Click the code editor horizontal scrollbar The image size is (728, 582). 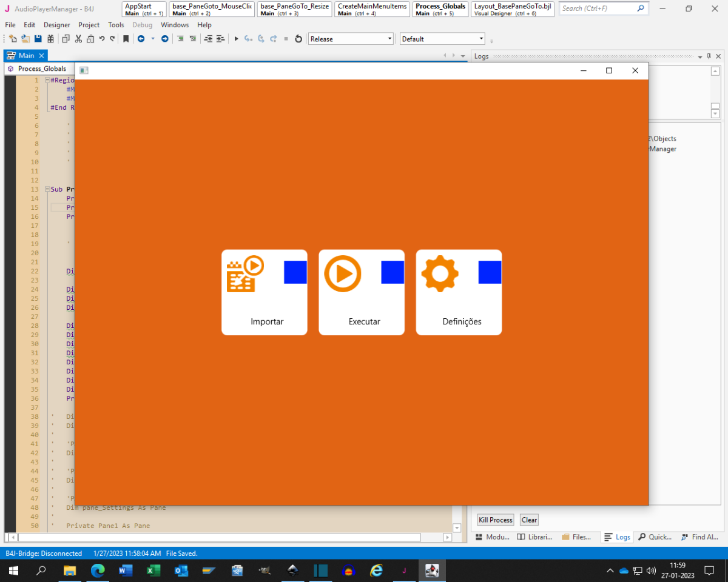tap(219, 537)
